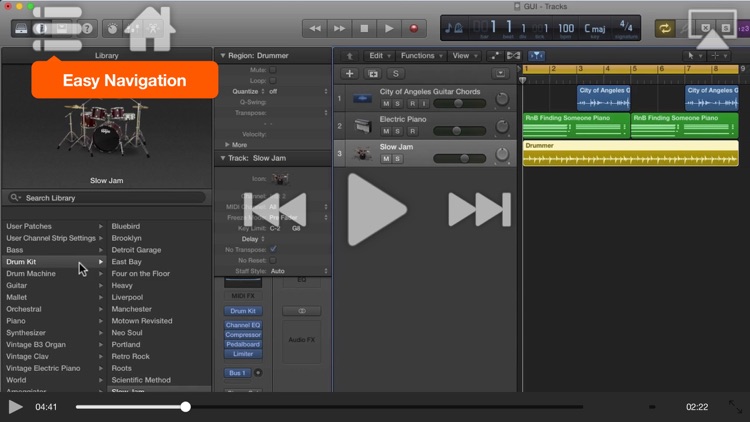This screenshot has width=750, height=422.
Task: Click the large center Play overlay button
Action: (377, 210)
